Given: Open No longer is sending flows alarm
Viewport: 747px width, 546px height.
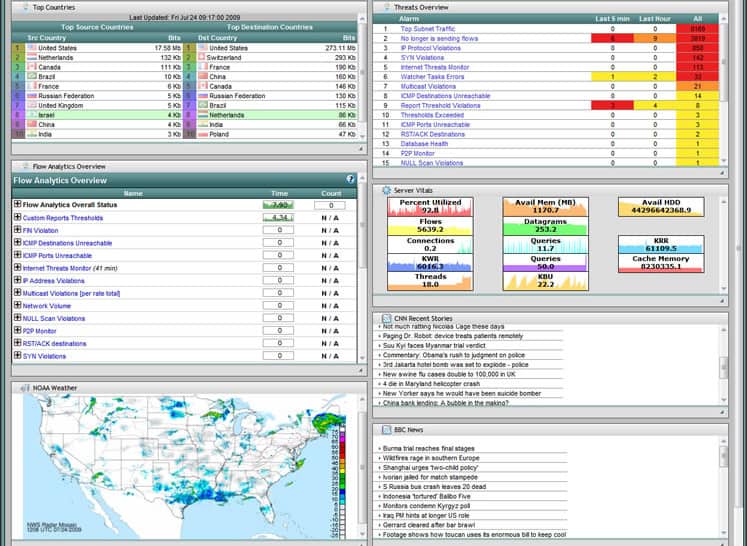Looking at the screenshot, I should (x=439, y=38).
